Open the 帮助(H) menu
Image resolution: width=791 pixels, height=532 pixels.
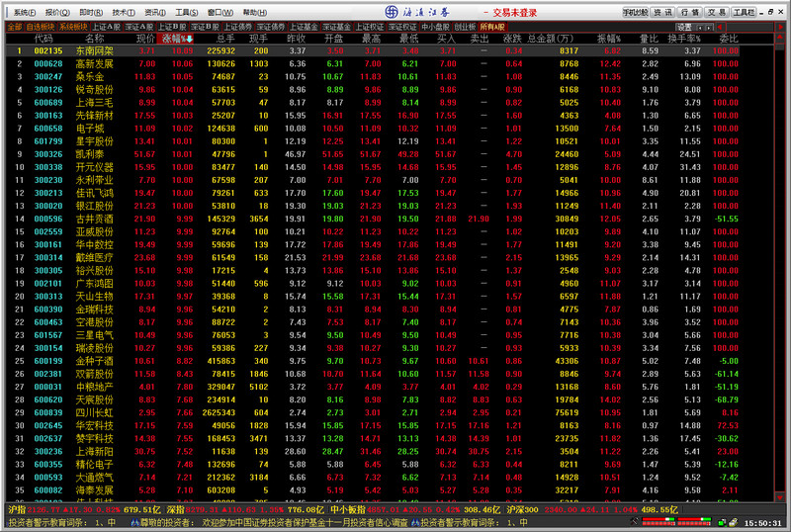pyautogui.click(x=255, y=12)
